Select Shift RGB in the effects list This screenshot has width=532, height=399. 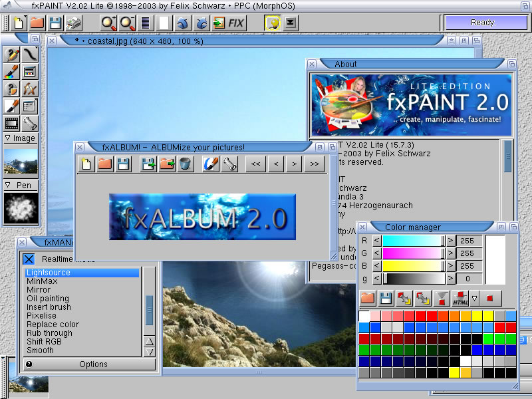tap(82, 342)
